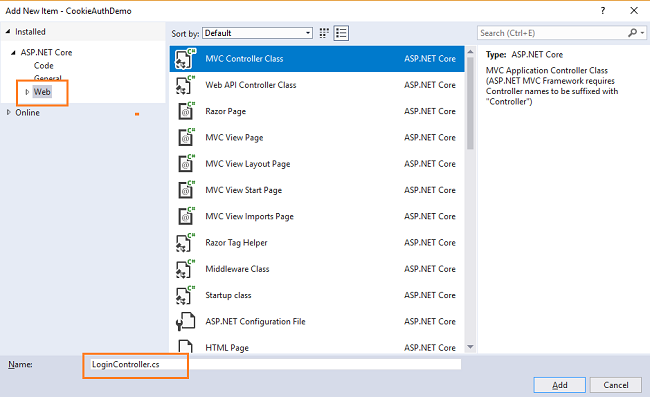Select the ASP.NET Configuration File icon
Image resolution: width=650 pixels, height=397 pixels.
[185, 322]
